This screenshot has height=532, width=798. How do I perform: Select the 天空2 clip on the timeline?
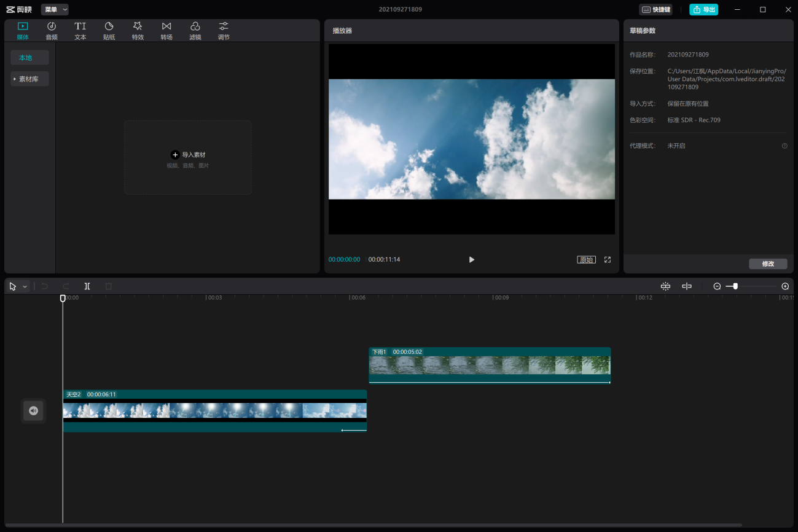pyautogui.click(x=215, y=410)
